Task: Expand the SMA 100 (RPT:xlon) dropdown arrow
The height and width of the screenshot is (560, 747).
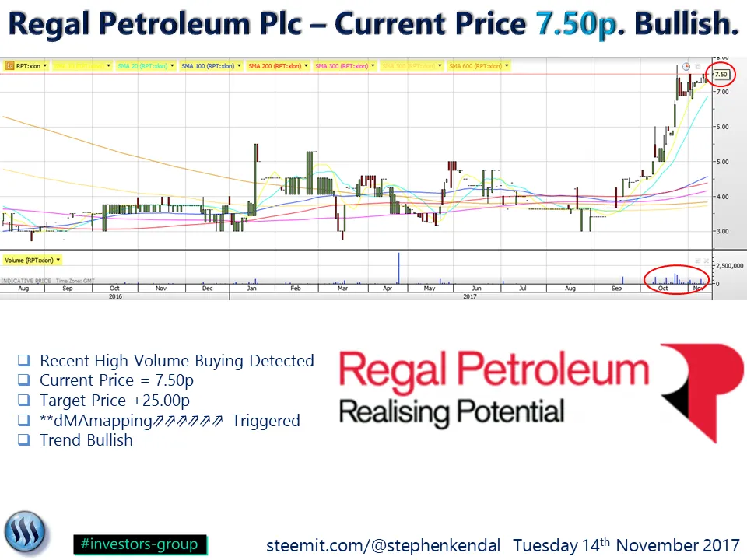Action: [239, 65]
